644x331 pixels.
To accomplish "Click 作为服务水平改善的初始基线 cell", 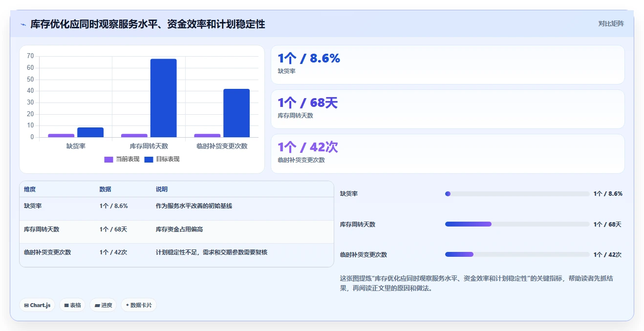I will (194, 206).
